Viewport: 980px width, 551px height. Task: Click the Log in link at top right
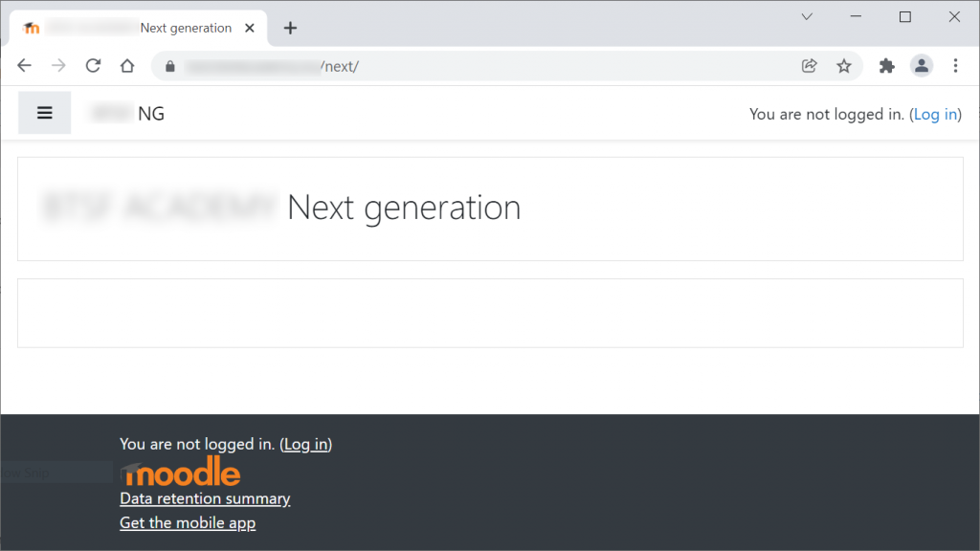point(935,114)
